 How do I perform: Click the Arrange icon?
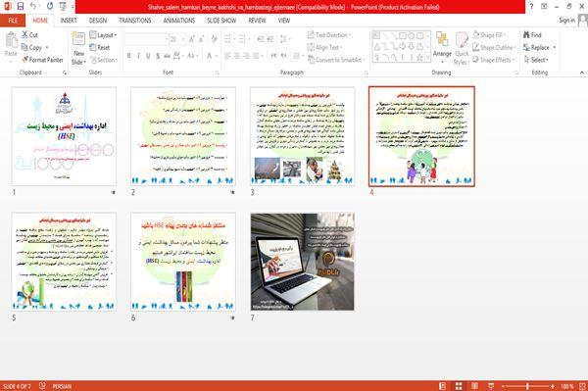pos(442,40)
